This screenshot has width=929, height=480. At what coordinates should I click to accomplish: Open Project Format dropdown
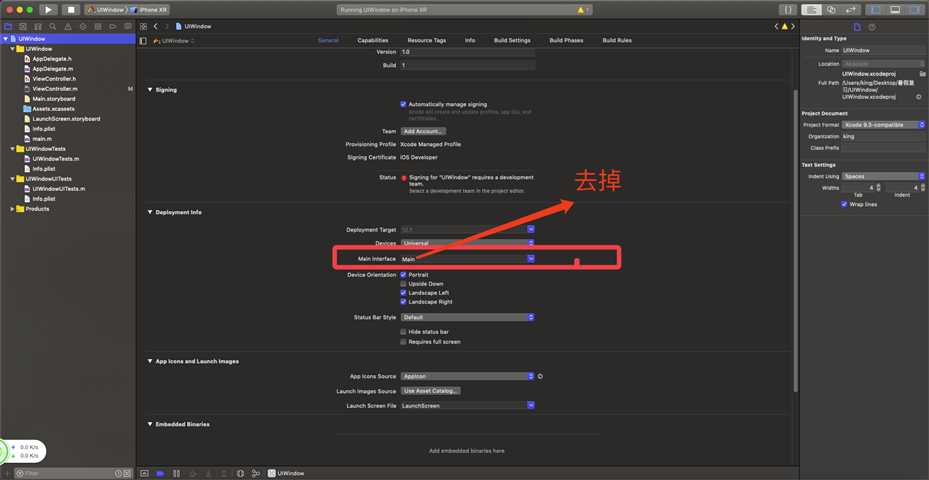click(883, 125)
